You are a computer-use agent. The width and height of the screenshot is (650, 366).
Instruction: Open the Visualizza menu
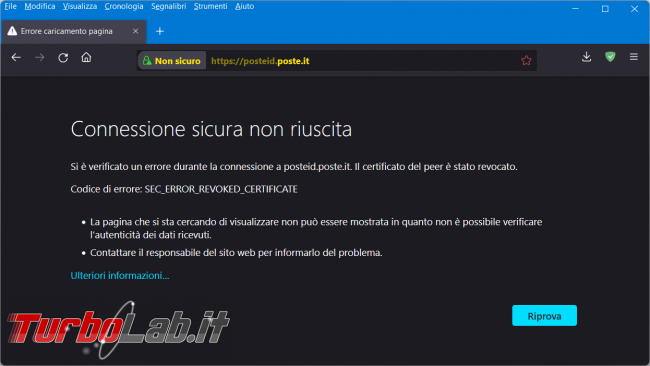click(x=80, y=6)
